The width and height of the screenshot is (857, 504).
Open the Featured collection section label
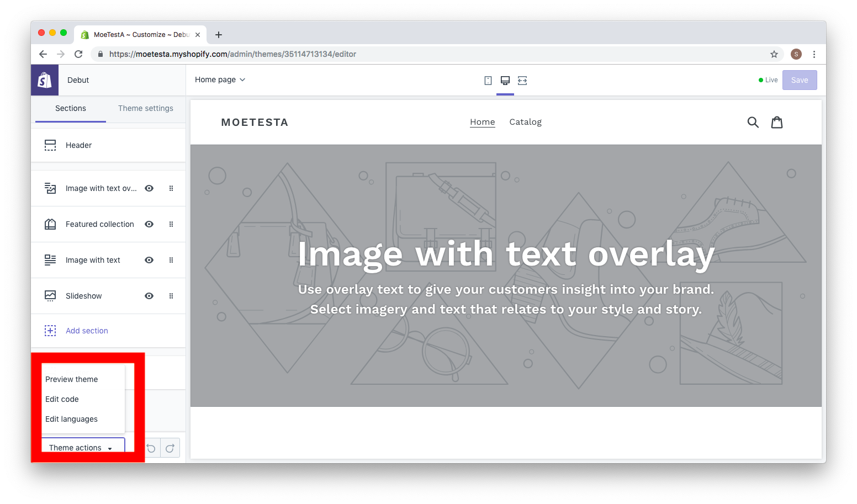coord(100,224)
